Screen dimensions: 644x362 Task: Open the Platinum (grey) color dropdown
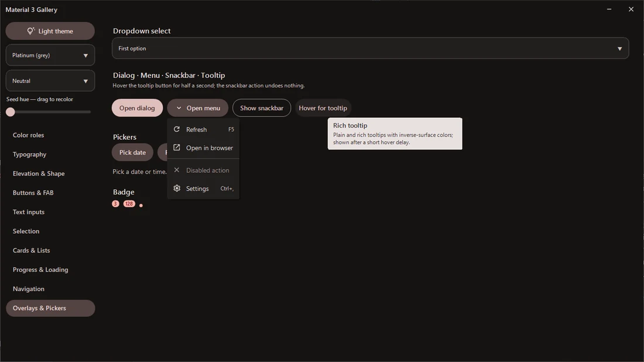pos(50,55)
